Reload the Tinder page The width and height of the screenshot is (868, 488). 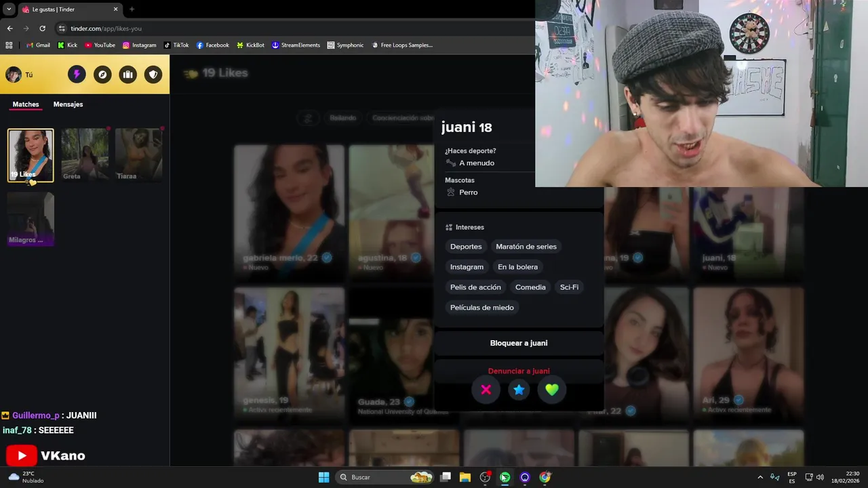click(42, 28)
